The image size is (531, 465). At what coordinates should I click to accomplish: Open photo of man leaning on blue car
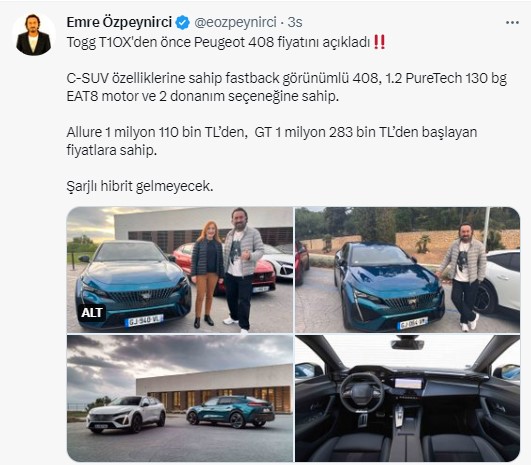(x=407, y=270)
